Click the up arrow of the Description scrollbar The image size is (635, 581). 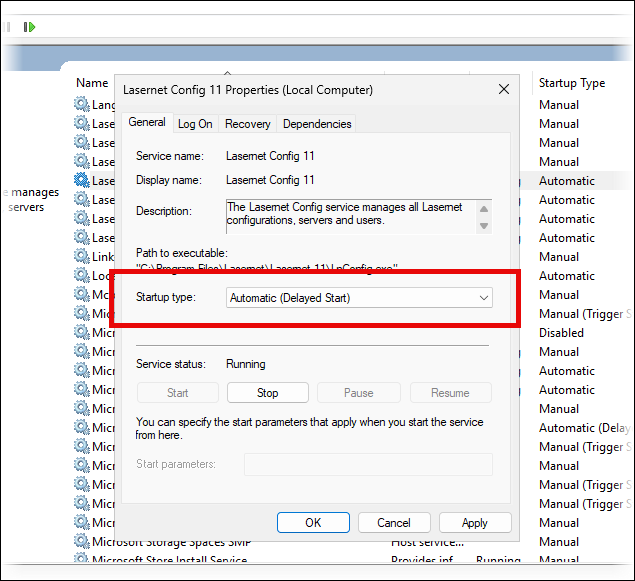[484, 209]
